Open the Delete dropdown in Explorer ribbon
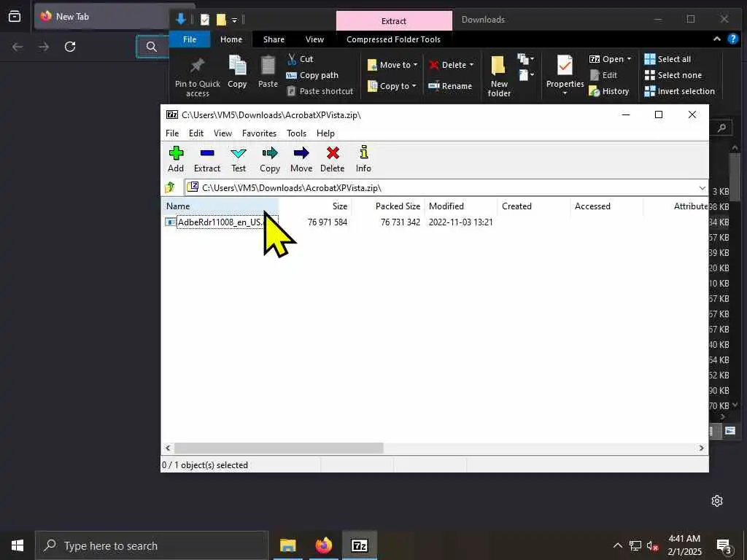 451,65
